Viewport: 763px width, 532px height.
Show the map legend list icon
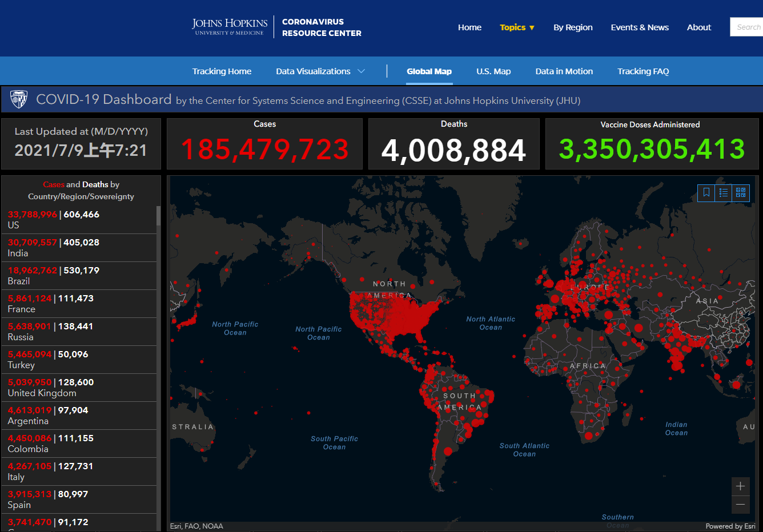[x=724, y=193]
